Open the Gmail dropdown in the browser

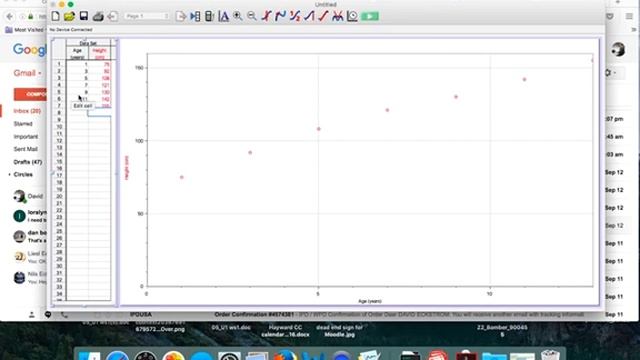(27, 73)
